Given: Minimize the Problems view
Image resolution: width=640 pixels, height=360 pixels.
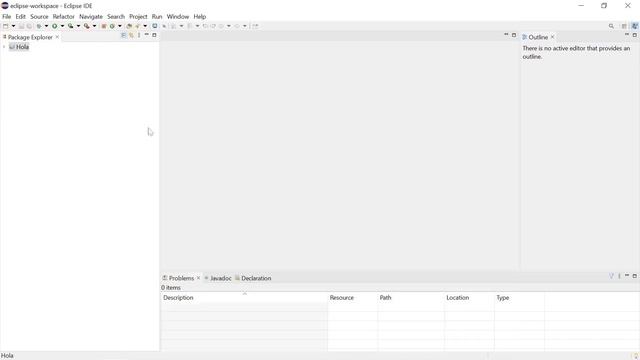Looking at the screenshot, I should pyautogui.click(x=627, y=276).
